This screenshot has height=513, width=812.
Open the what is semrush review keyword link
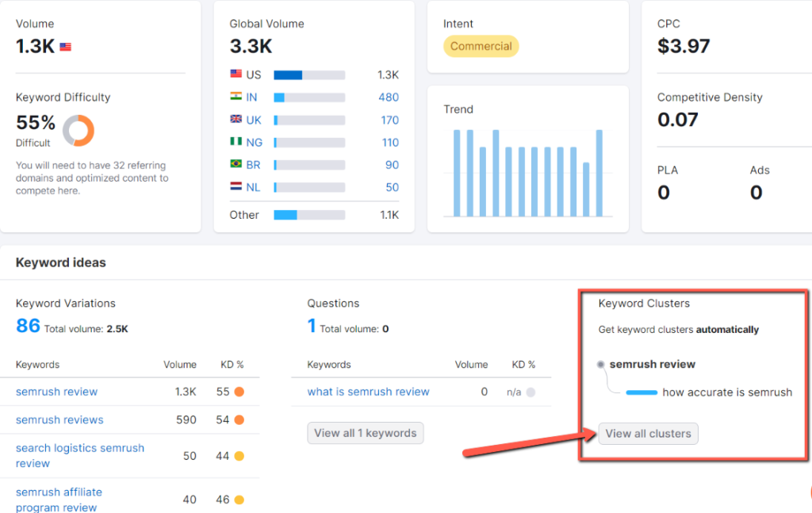coord(368,392)
